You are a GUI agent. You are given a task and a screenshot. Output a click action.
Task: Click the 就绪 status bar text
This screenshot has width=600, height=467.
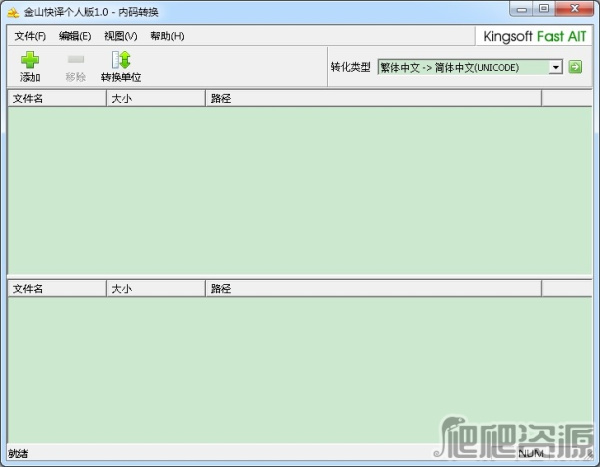pos(18,454)
